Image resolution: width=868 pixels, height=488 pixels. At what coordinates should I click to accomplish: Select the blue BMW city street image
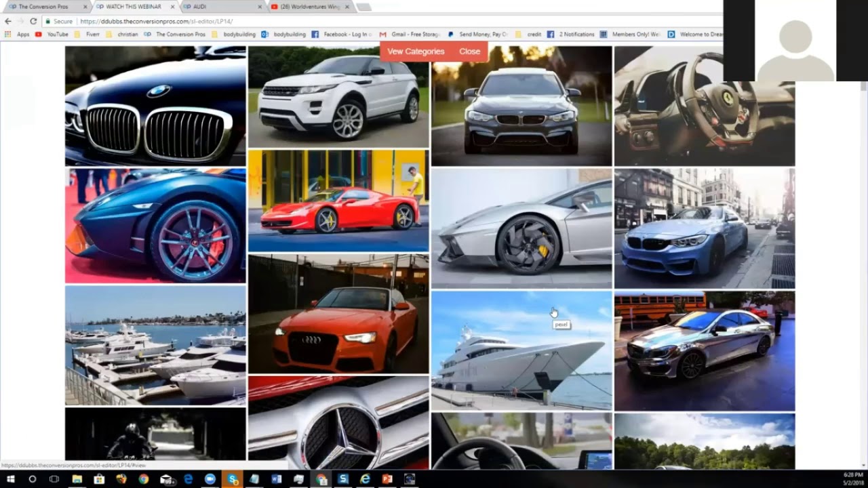point(705,228)
